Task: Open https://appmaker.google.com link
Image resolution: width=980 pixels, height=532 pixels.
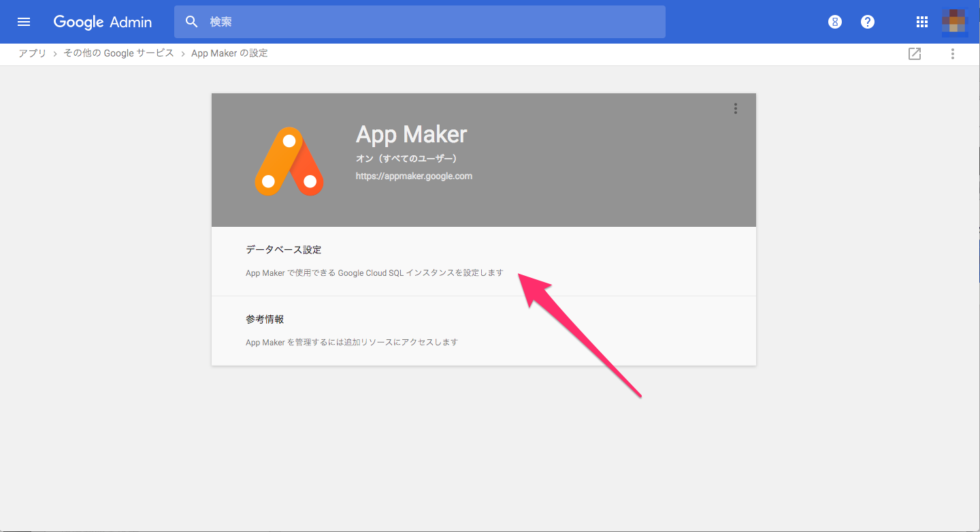Action: [x=414, y=176]
